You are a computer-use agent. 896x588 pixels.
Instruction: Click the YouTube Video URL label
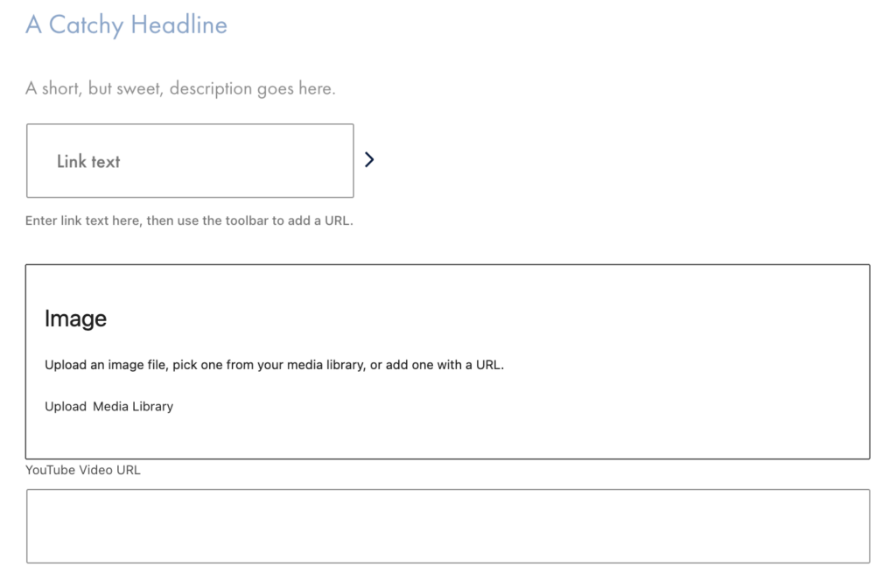(83, 470)
